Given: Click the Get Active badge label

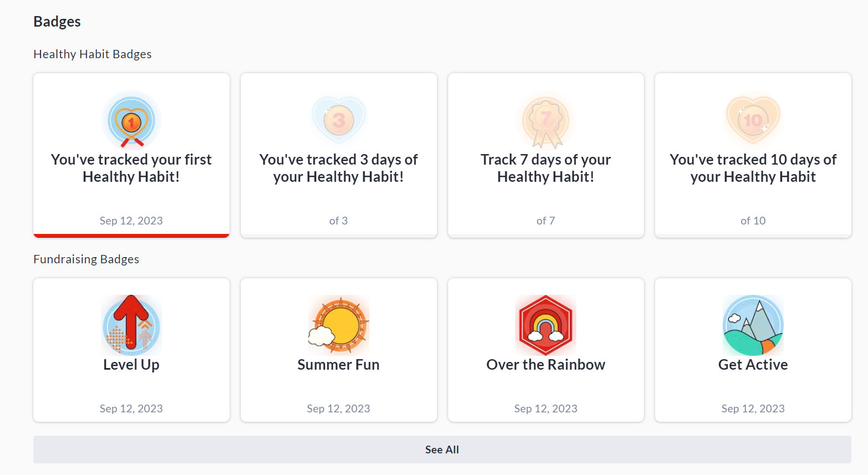Looking at the screenshot, I should pos(753,365).
